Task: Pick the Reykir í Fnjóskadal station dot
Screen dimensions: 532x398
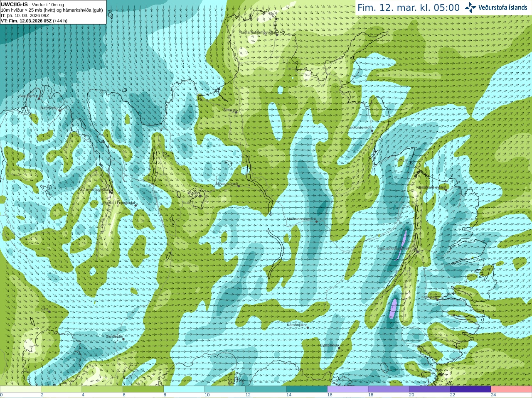Action: tap(135, 205)
